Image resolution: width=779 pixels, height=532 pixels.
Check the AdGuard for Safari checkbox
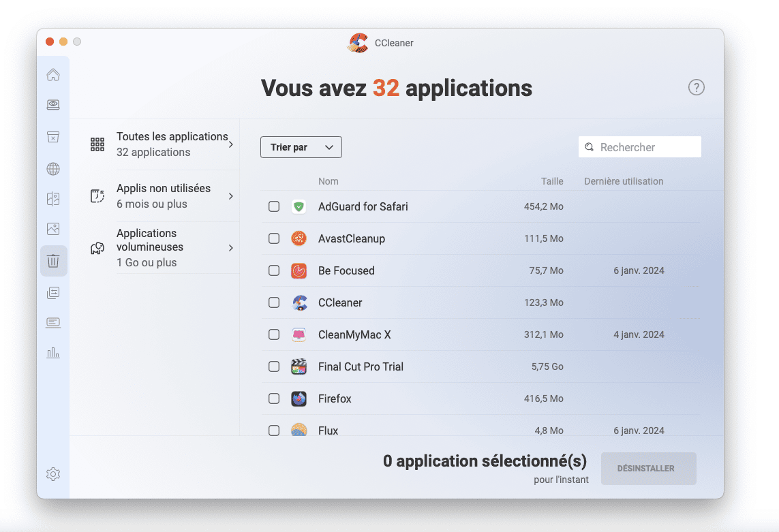(274, 206)
